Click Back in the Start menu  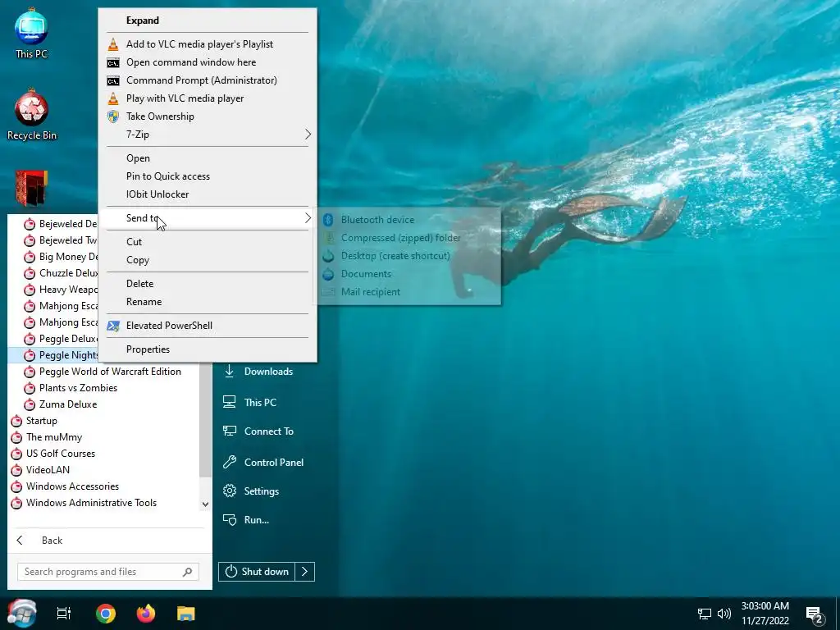52,541
